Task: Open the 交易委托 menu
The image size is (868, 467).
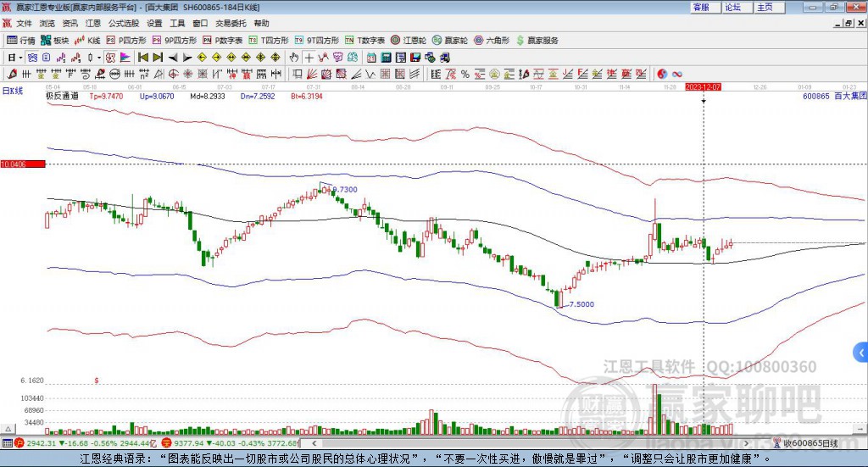Action: click(231, 23)
